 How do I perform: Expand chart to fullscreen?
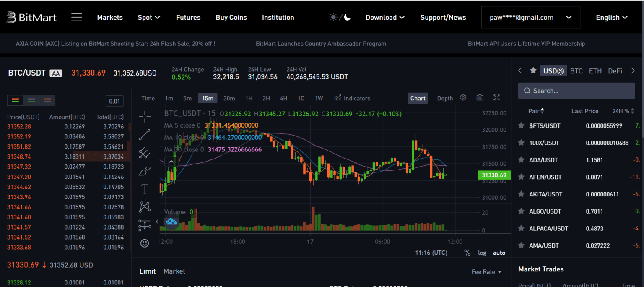(x=496, y=97)
